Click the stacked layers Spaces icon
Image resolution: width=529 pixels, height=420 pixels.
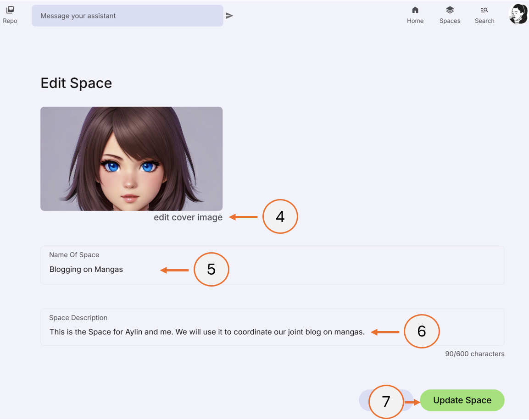point(450,9)
